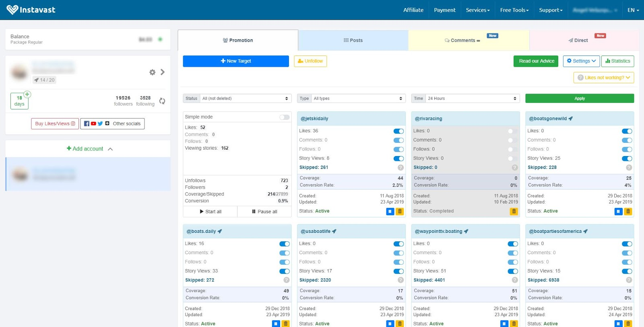Click Add account link
The height and width of the screenshot is (327, 644).
[85, 149]
